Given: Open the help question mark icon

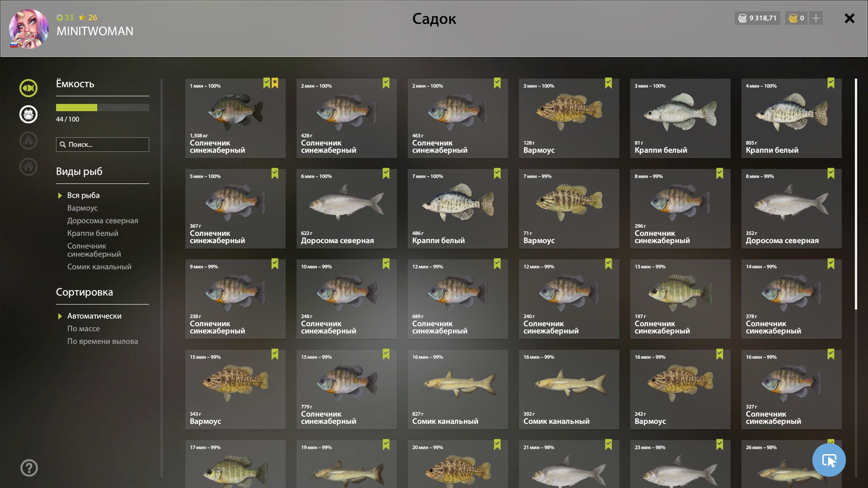Looking at the screenshot, I should pos(29,468).
